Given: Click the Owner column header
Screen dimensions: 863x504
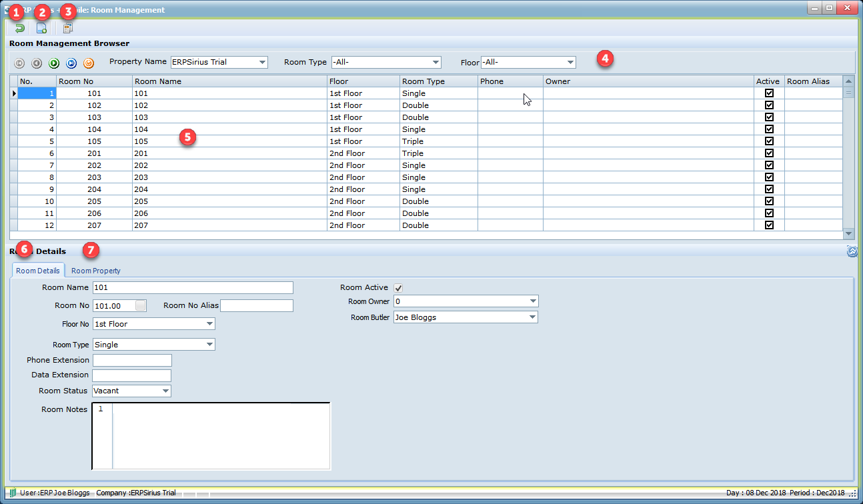Looking at the screenshot, I should [x=648, y=81].
